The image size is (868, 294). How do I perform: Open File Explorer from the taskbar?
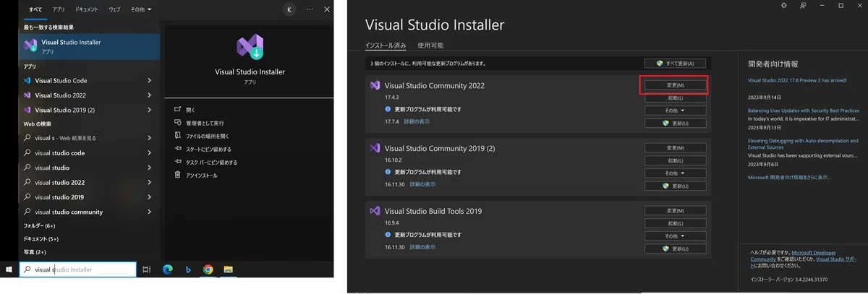pos(228,269)
